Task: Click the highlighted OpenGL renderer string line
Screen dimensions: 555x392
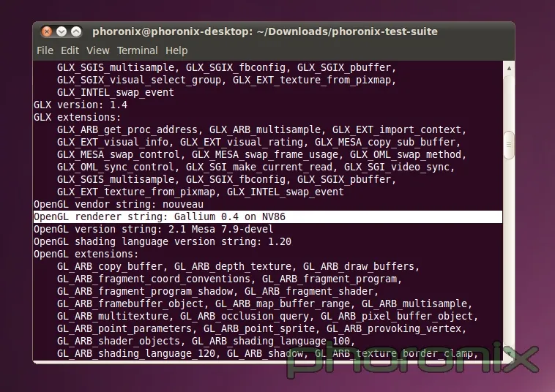Action: coord(267,216)
